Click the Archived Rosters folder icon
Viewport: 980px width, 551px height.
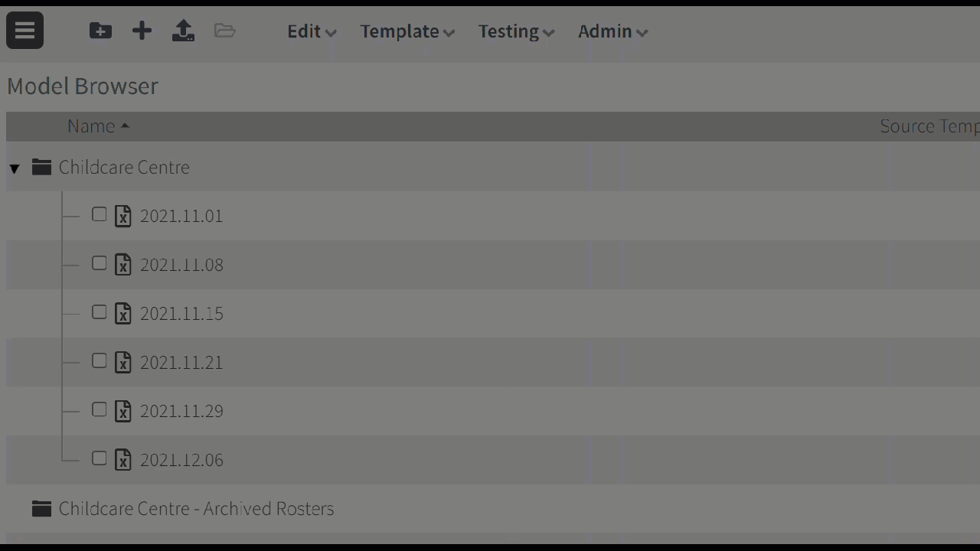(x=41, y=508)
